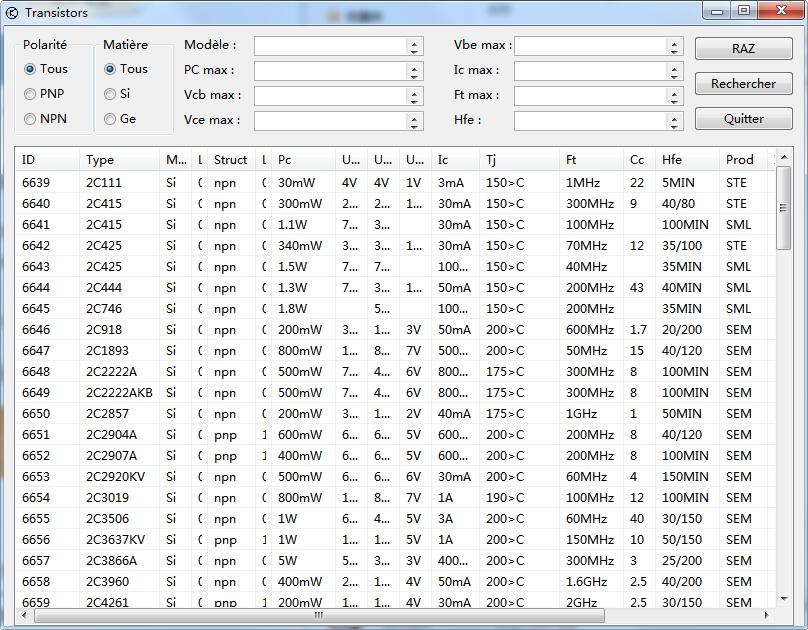Click the horizontal scrollbar right arrow
Screen dimensions: 808x630
click(768, 615)
